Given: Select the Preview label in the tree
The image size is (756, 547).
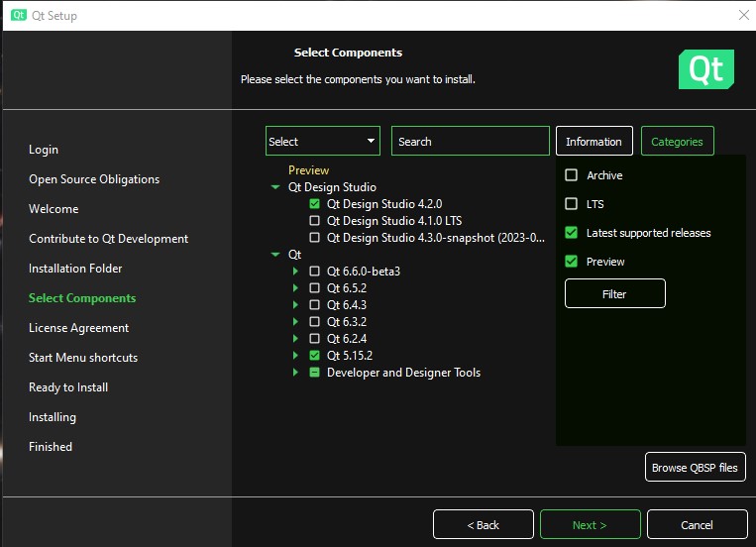Looking at the screenshot, I should 308,170.
